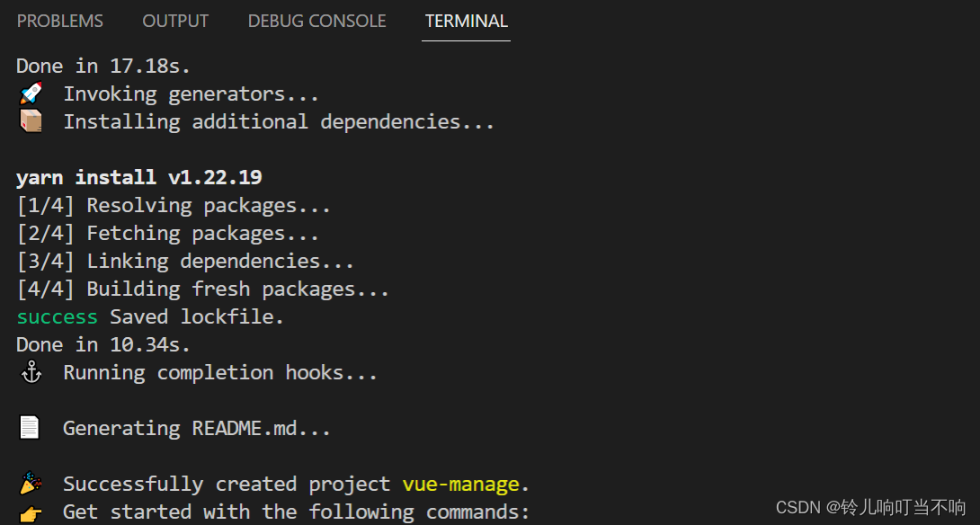Open the DEBUG CONSOLE tab

(316, 21)
